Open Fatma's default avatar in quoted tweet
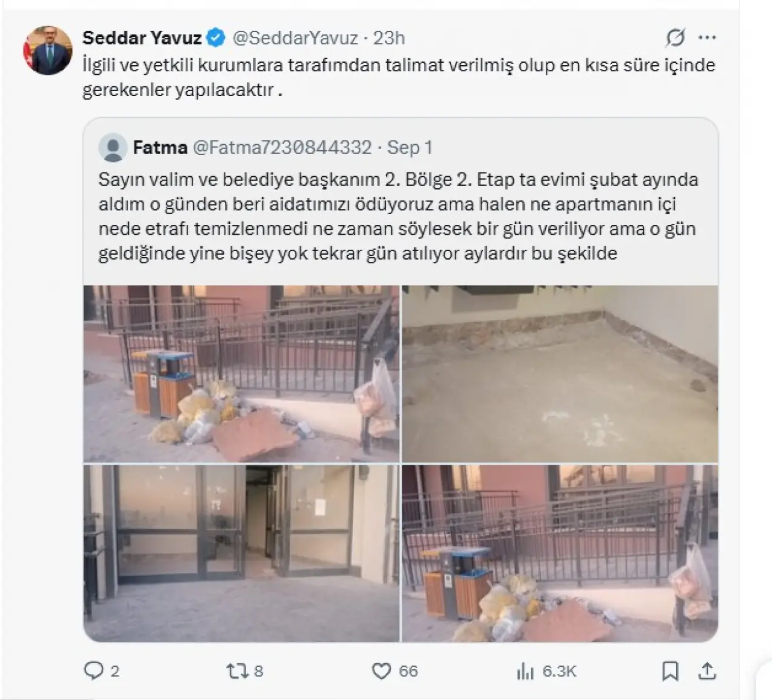 (112, 148)
